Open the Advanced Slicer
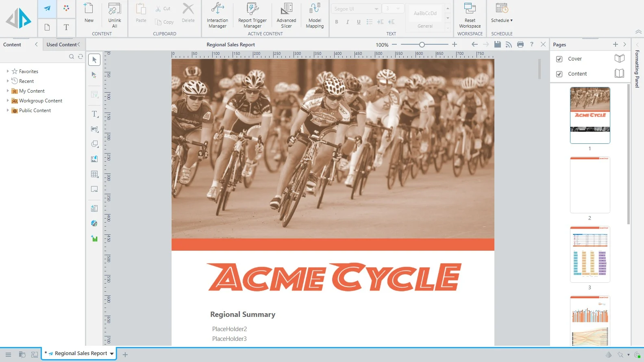 pyautogui.click(x=286, y=15)
